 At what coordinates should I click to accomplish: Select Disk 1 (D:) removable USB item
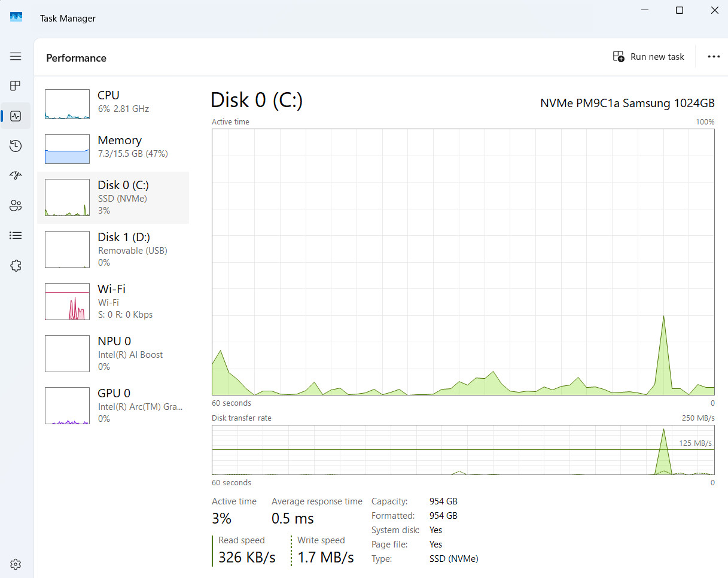tap(113, 250)
